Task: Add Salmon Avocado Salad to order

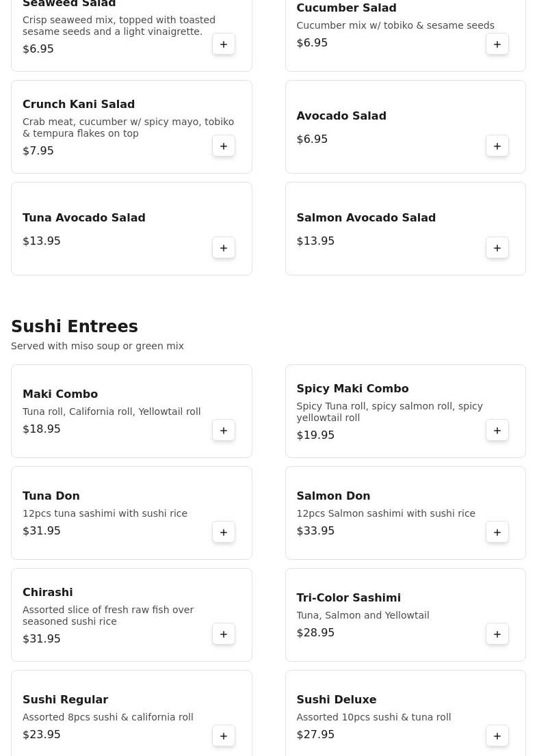Action: click(x=497, y=248)
